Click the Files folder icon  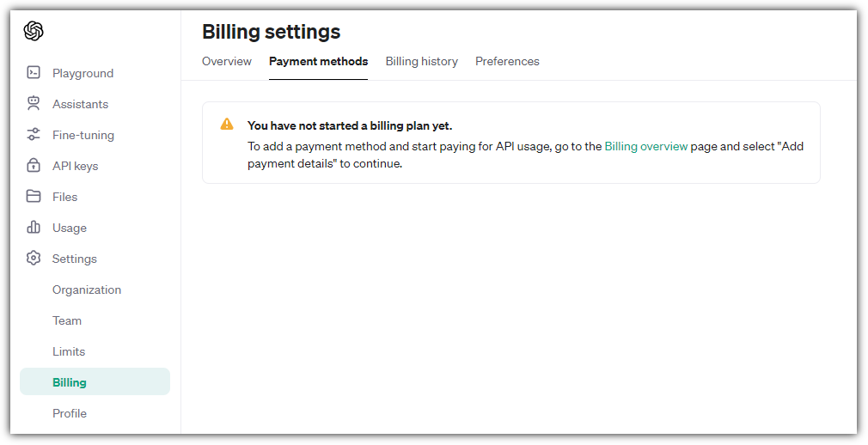[x=34, y=197]
